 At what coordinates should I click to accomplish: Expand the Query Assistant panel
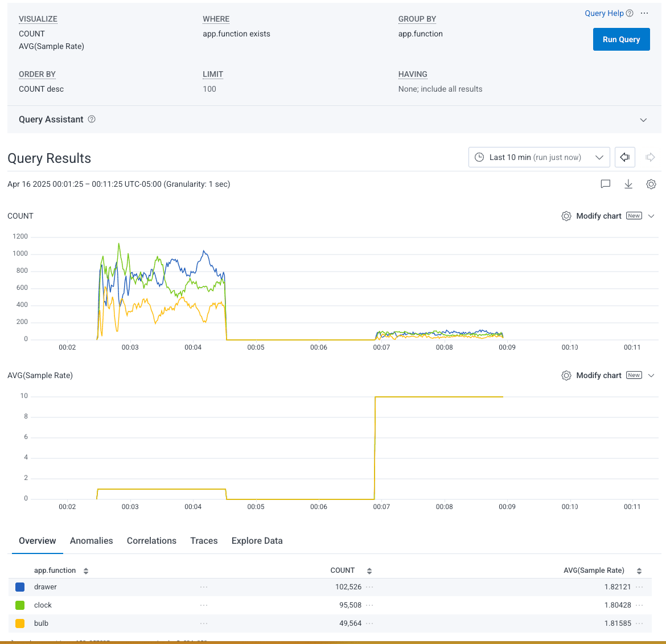[643, 120]
